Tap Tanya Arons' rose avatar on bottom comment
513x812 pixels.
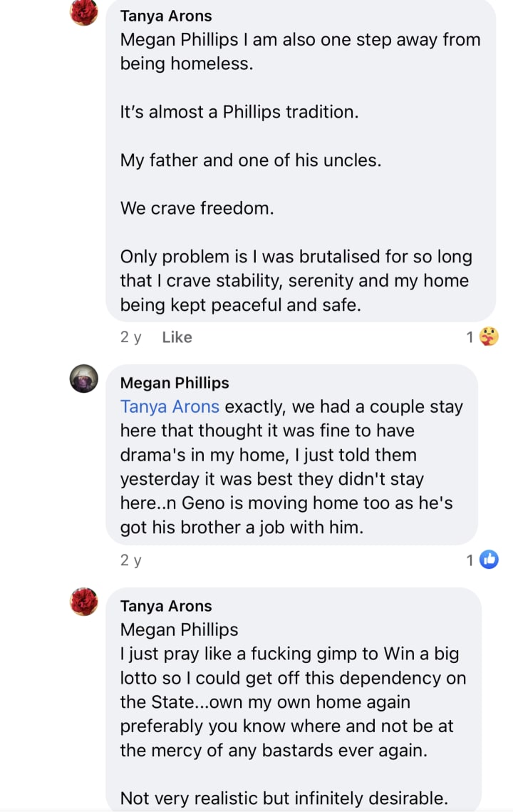click(84, 602)
